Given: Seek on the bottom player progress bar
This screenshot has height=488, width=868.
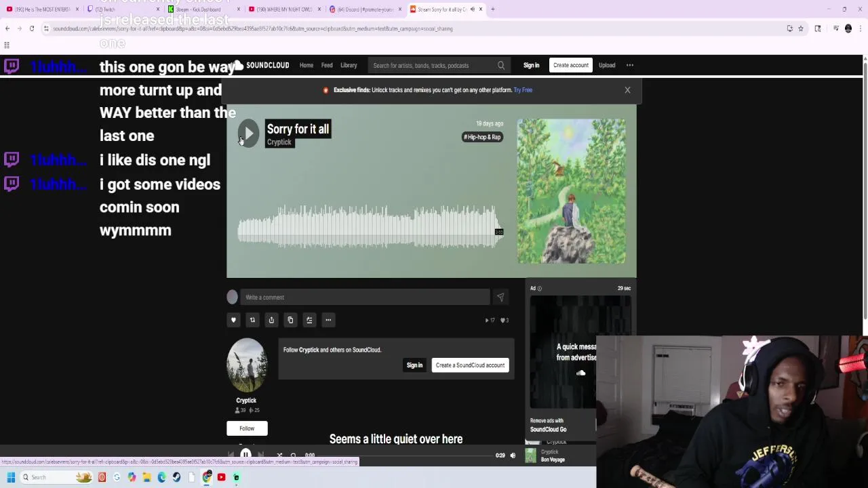Looking at the screenshot, I should pyautogui.click(x=405, y=455).
